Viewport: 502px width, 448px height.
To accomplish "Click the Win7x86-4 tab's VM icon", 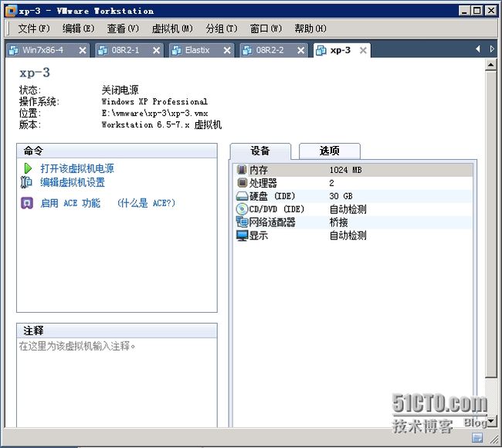I will coord(13,50).
